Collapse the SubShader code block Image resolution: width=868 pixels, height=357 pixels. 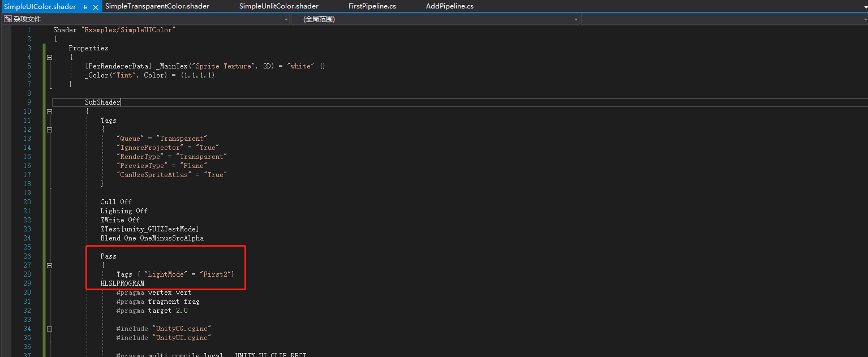(49, 111)
